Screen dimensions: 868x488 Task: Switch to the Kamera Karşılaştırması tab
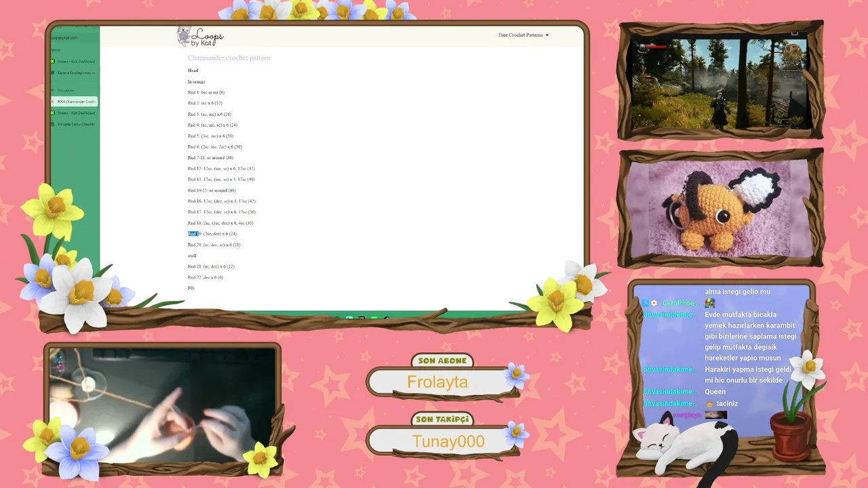pos(74,73)
